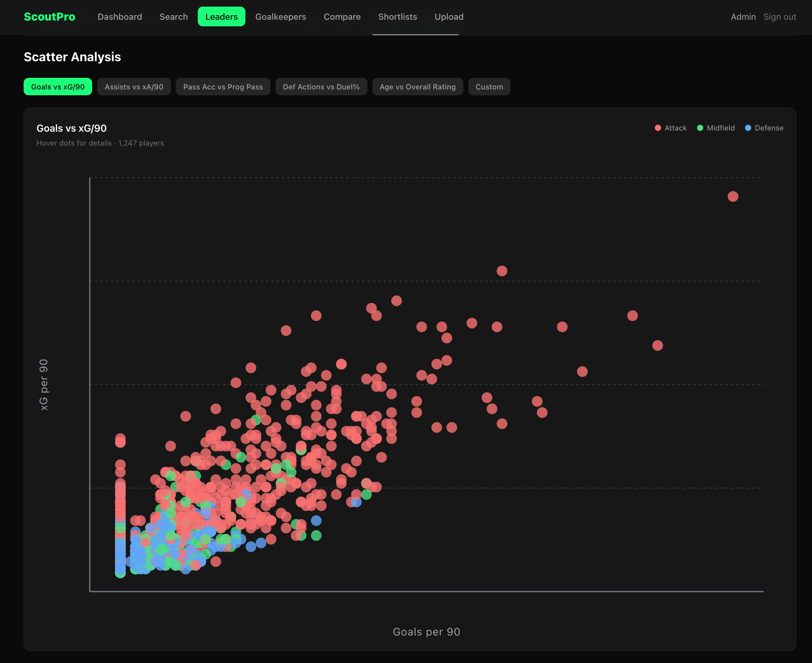Open the Search page

click(x=173, y=17)
